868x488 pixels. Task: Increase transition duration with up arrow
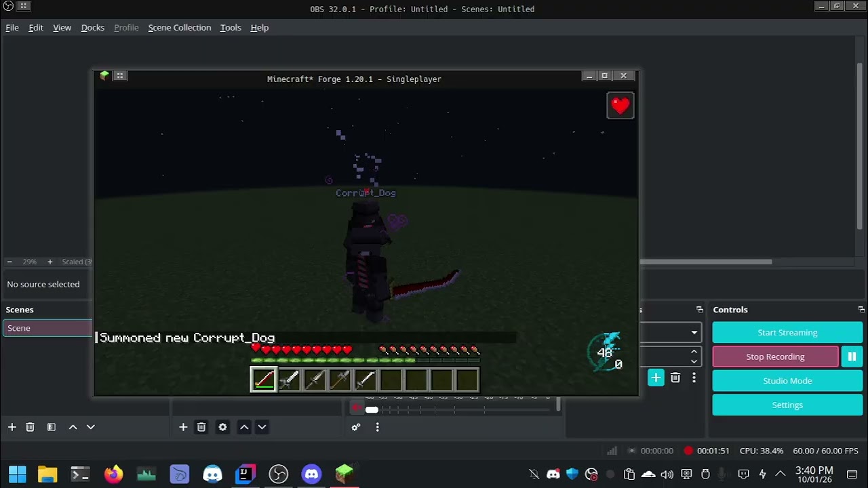pos(694,351)
